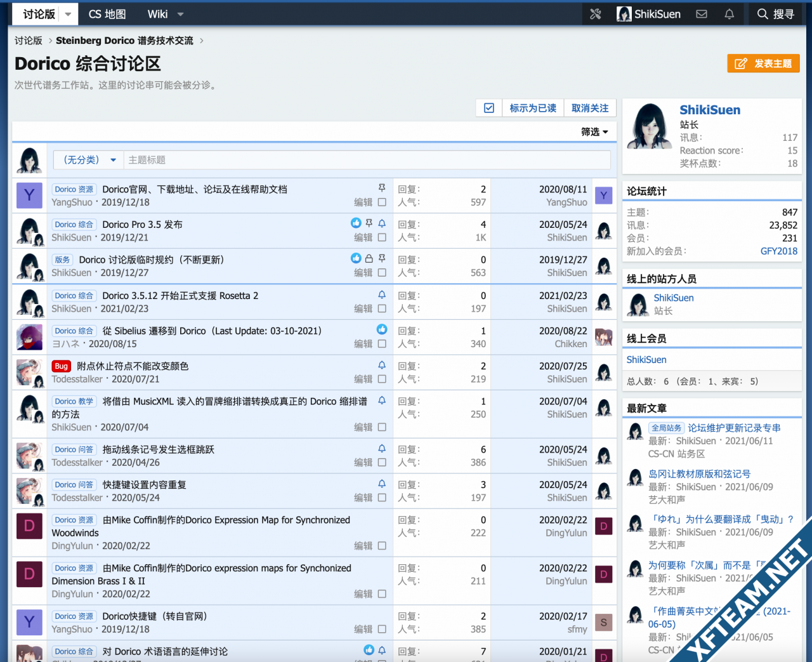Click Steinberg Dorico 谱务技术交流 breadcrumb
Image resolution: width=812 pixels, height=662 pixels.
(x=124, y=41)
